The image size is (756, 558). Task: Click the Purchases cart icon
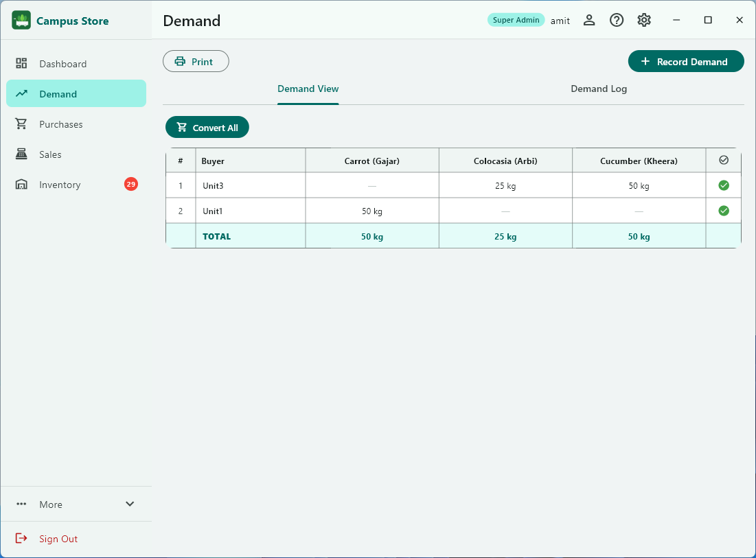(21, 124)
